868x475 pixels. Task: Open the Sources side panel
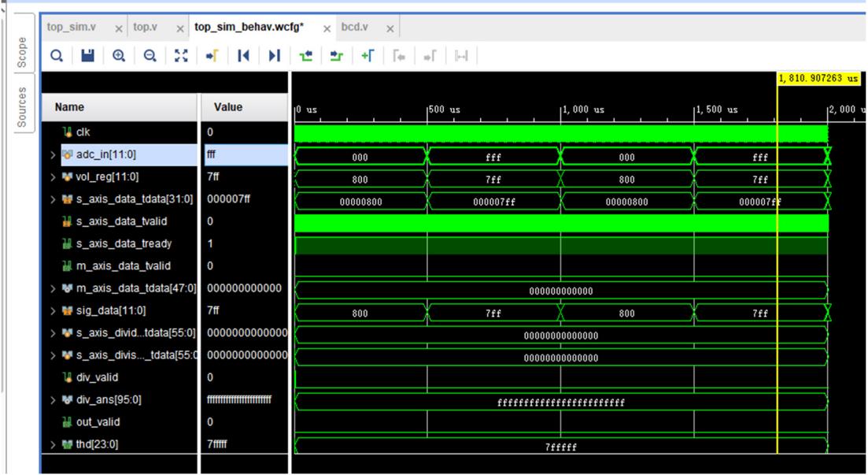coord(22,106)
